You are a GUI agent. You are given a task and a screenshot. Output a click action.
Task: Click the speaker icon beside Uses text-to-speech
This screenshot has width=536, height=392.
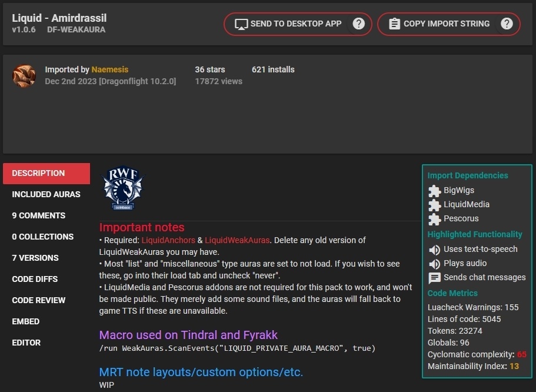coord(434,250)
